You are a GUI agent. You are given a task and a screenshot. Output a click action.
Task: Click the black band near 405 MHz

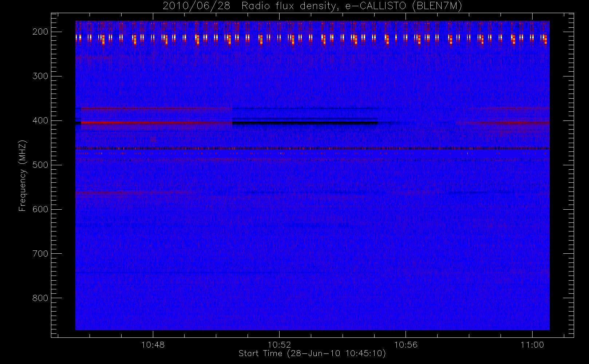pos(305,123)
